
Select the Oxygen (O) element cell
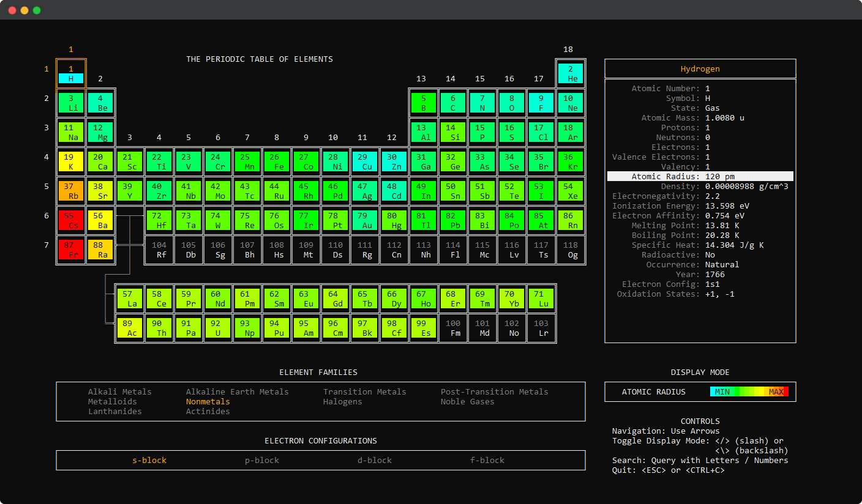pyautogui.click(x=512, y=103)
